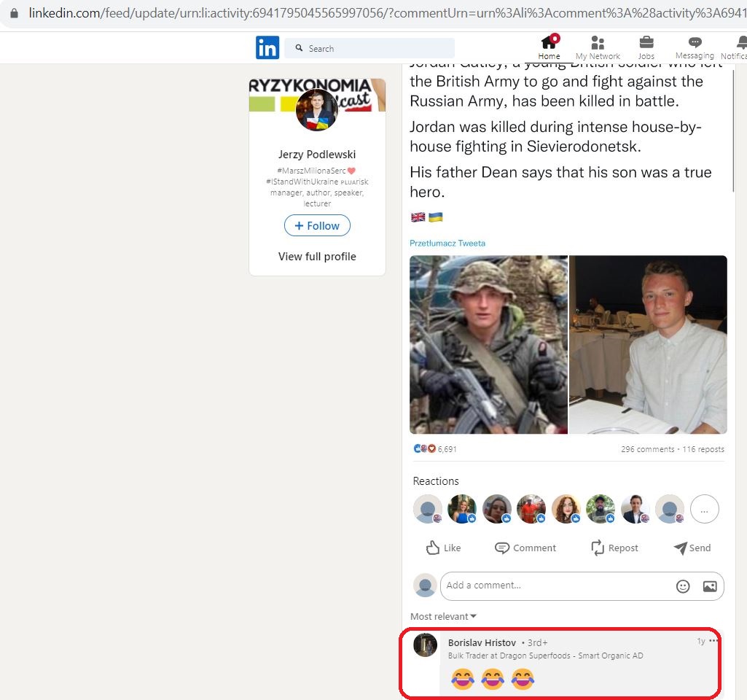Open the three-dot menu on Borislav's comment
The height and width of the screenshot is (700, 747).
tap(713, 641)
